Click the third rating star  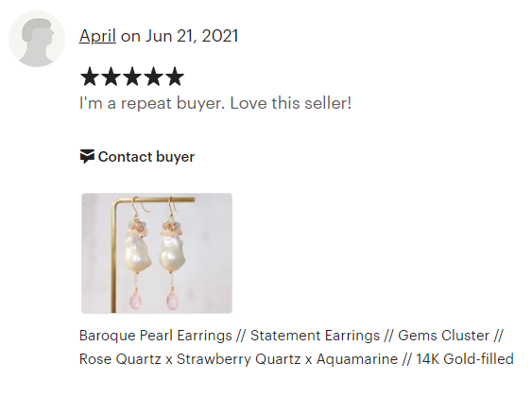(x=132, y=77)
